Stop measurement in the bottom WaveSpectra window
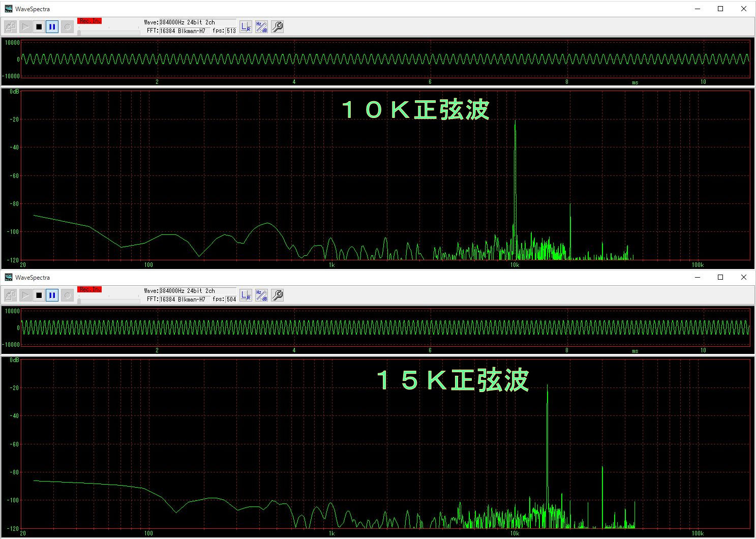 point(39,295)
